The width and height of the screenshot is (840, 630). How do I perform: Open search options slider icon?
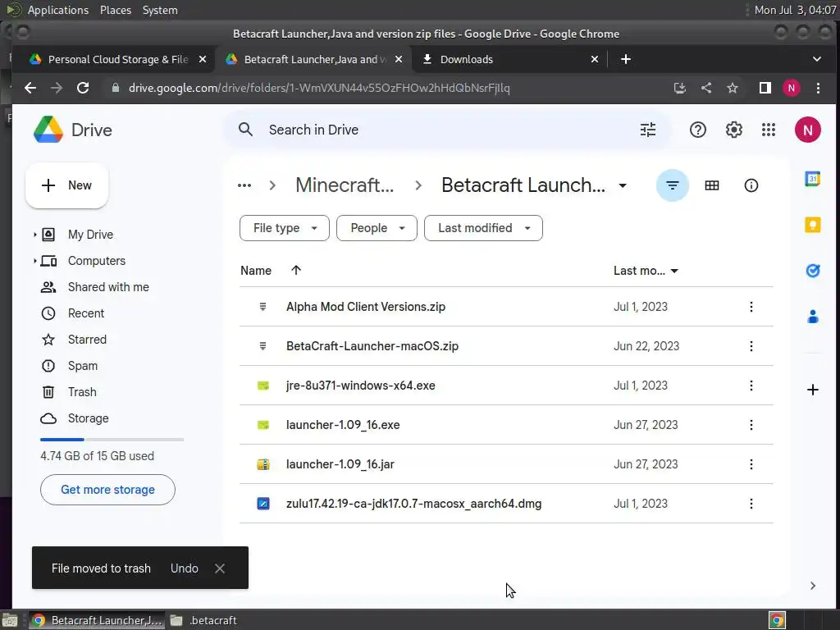pyautogui.click(x=648, y=130)
